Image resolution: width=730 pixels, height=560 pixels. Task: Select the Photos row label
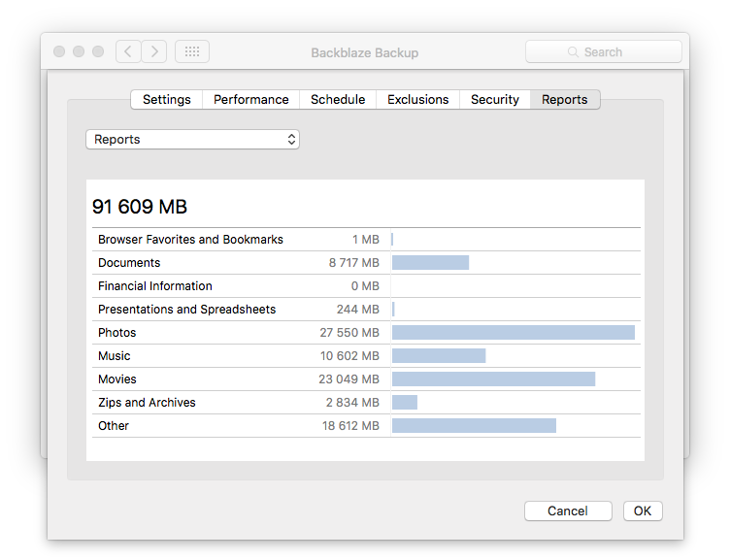(x=116, y=332)
